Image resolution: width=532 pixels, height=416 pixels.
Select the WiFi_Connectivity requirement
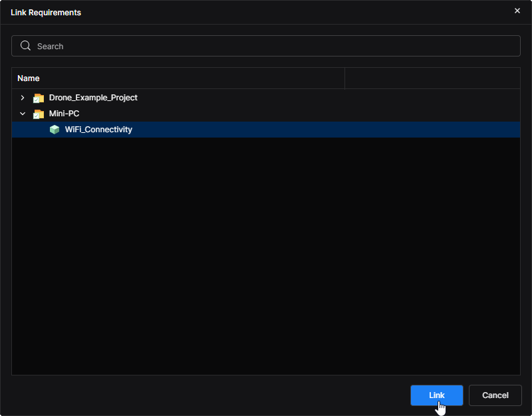click(x=265, y=130)
